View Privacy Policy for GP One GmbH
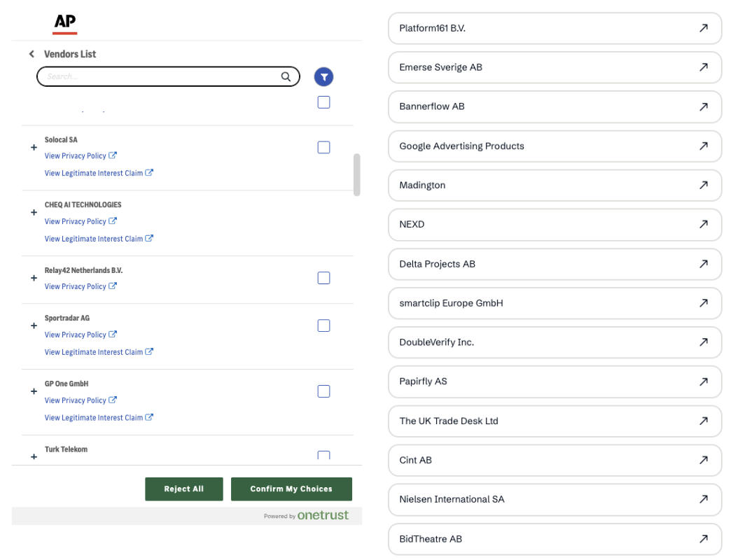Image resolution: width=733 pixels, height=560 pixels. coord(81,400)
